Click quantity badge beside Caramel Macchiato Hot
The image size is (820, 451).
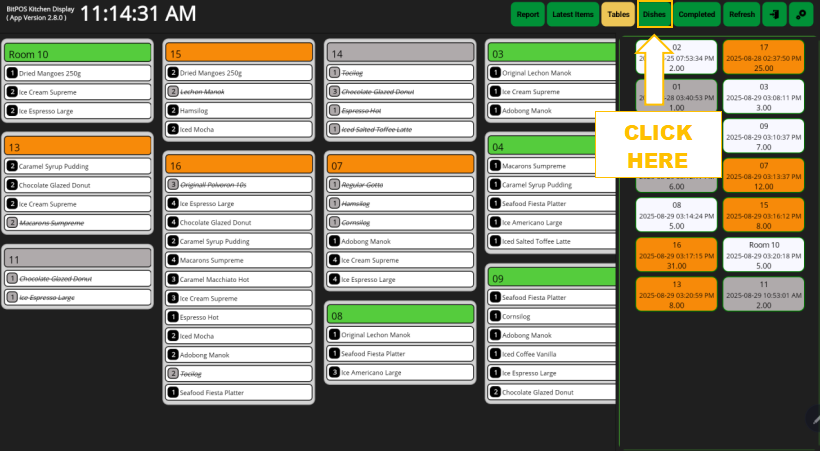click(x=173, y=279)
